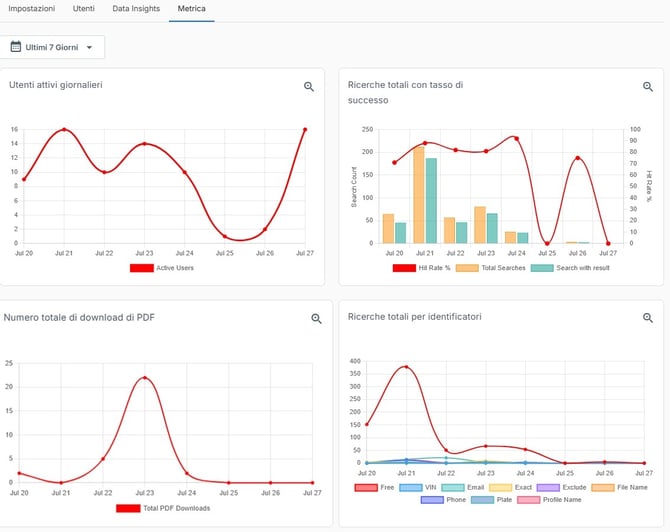Click the Jul 27 point in Active Users chart
This screenshot has height=532, width=670.
pyautogui.click(x=305, y=129)
